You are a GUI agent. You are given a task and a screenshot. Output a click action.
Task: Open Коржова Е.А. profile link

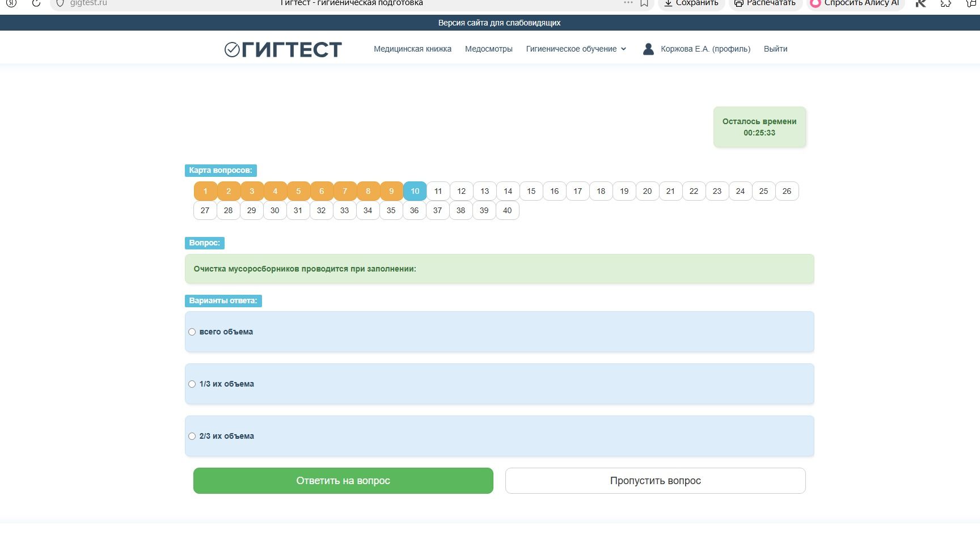tap(706, 49)
